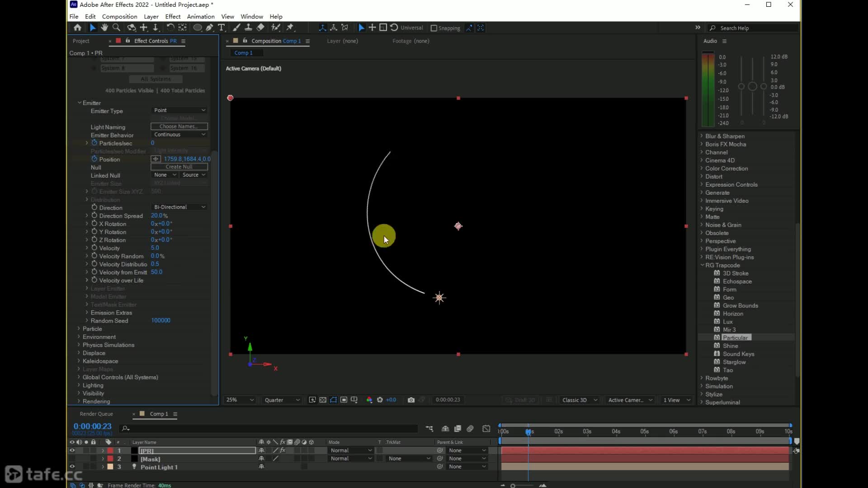This screenshot has width=868, height=488.
Task: Click the Choose Names button
Action: [x=179, y=127]
